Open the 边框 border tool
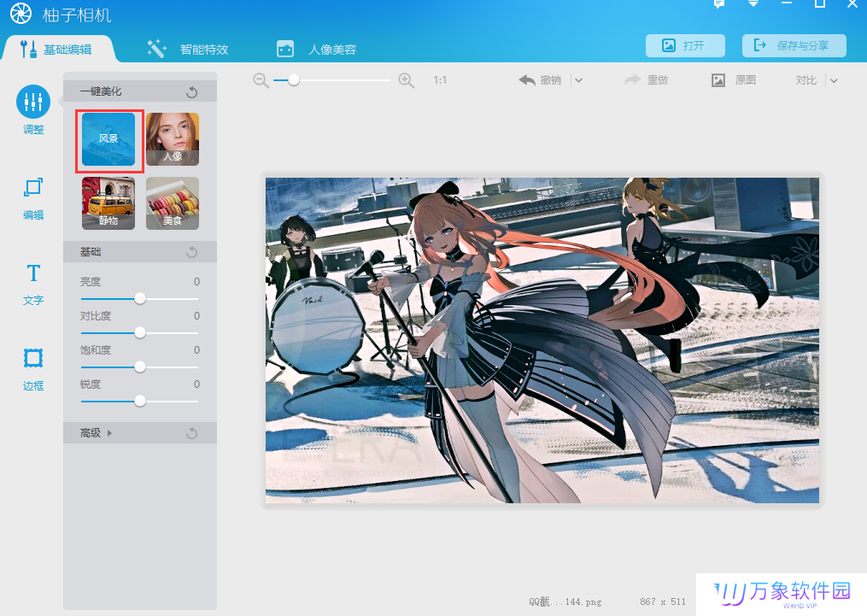 point(33,358)
